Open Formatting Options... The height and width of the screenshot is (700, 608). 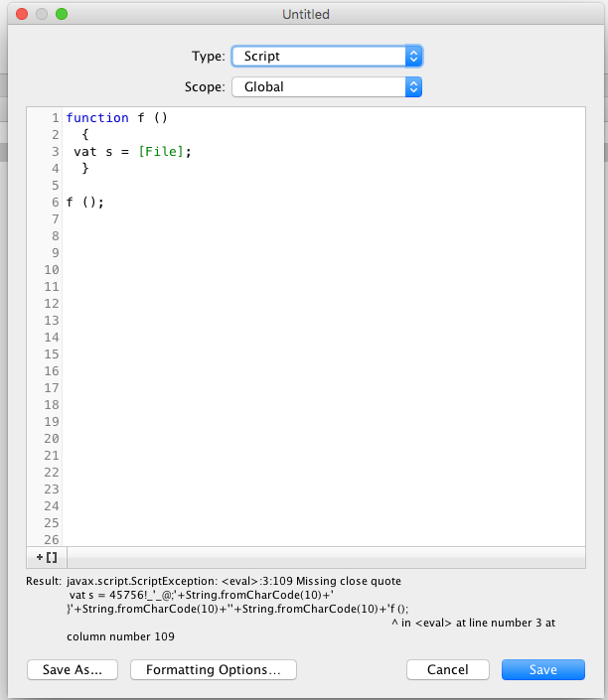pyautogui.click(x=213, y=669)
